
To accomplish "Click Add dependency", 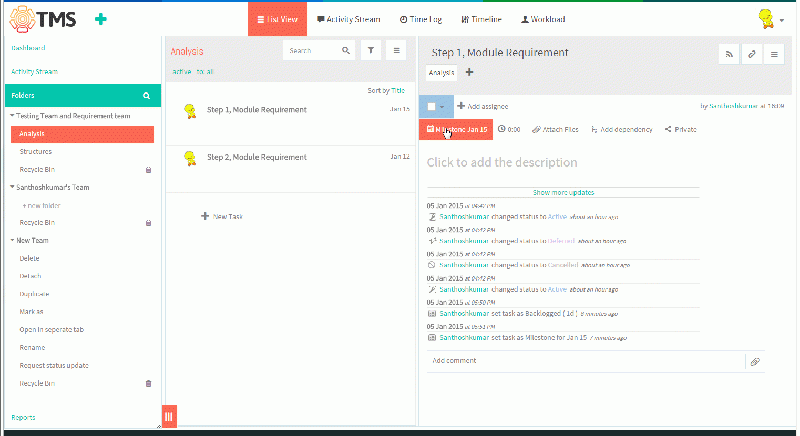I will click(621, 130).
